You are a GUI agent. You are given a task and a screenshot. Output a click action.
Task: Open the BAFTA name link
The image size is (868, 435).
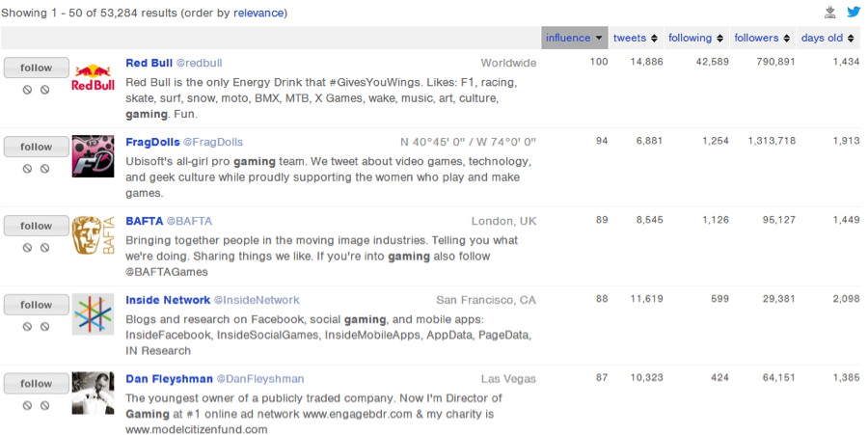click(x=145, y=221)
